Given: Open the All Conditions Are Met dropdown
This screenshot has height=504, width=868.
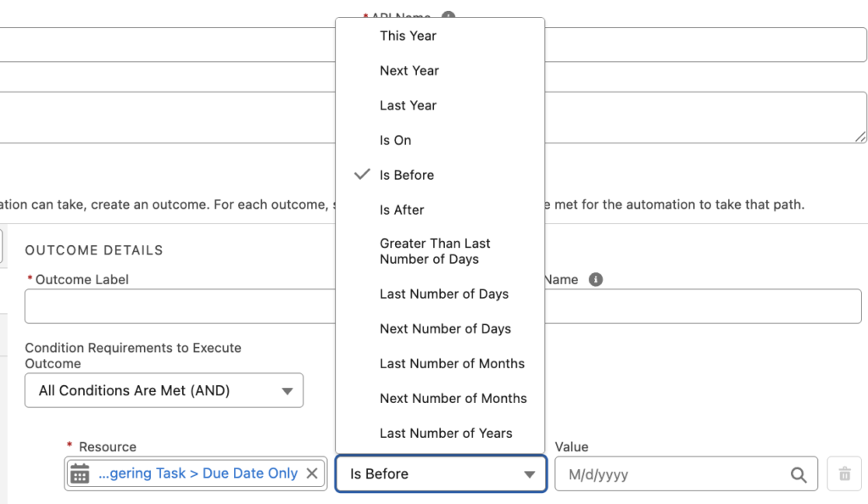Looking at the screenshot, I should pos(164,390).
